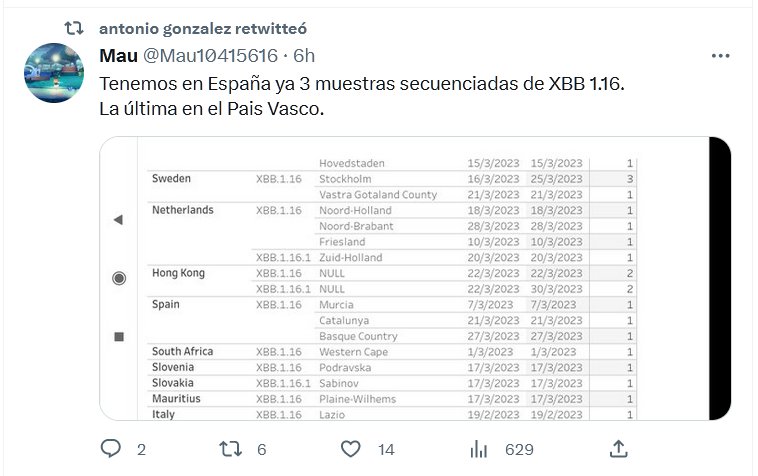Viewport: 758px width, 476px height.
Task: Open tweet analytics via the bar chart icon
Action: (480, 449)
